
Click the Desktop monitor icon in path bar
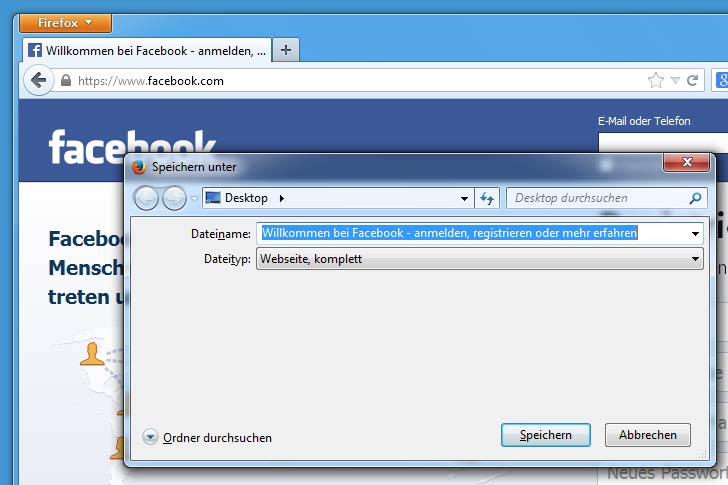coord(213,198)
